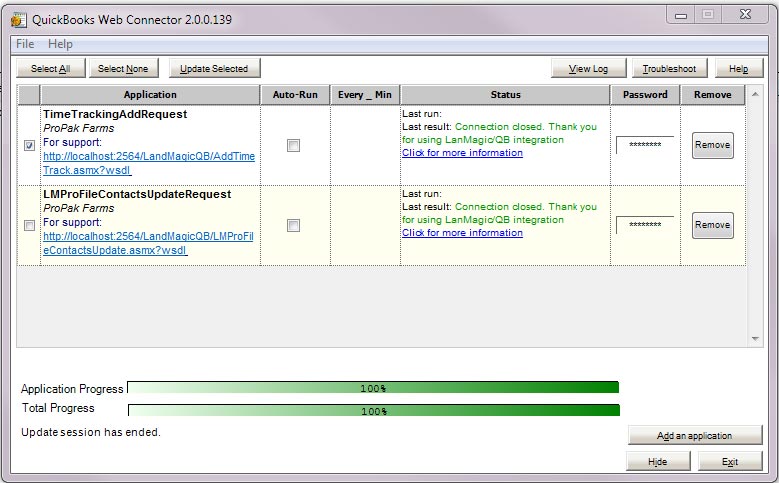Click the Update Selected button
This screenshot has height=483, width=779.
[x=214, y=69]
